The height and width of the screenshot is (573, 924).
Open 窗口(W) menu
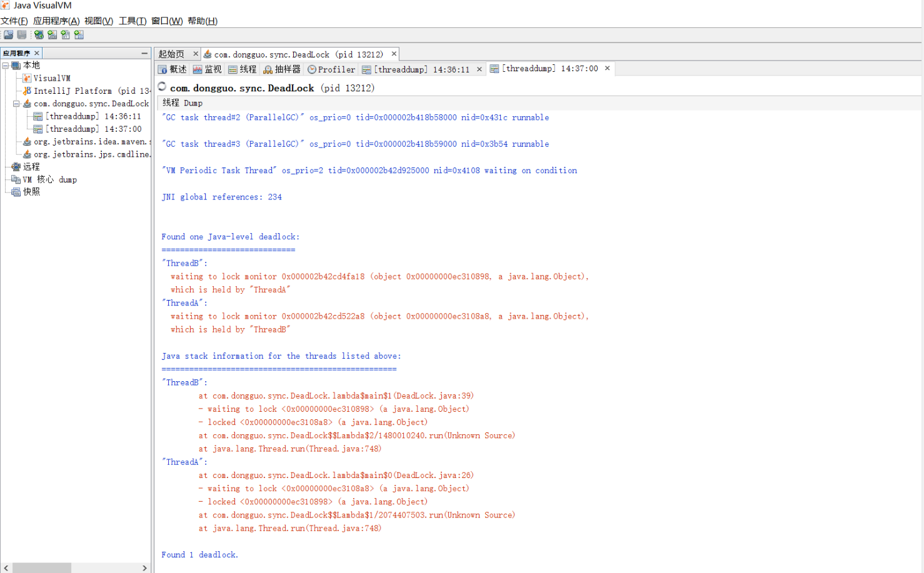click(x=167, y=21)
